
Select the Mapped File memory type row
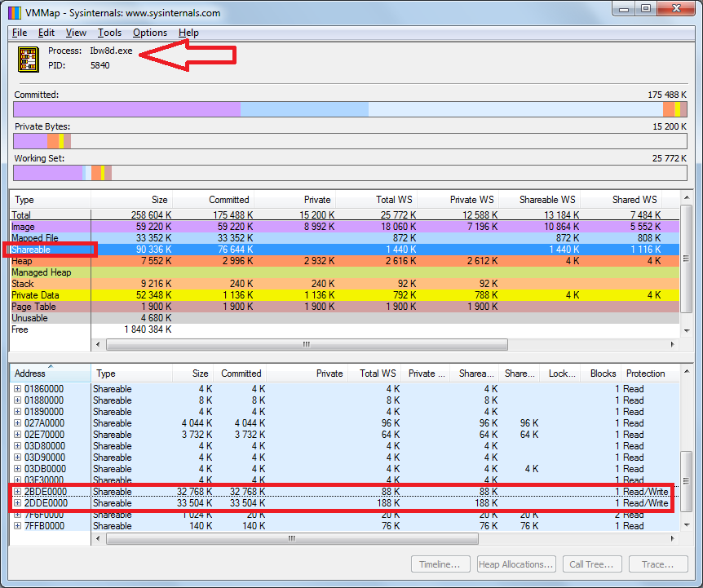click(x=344, y=238)
